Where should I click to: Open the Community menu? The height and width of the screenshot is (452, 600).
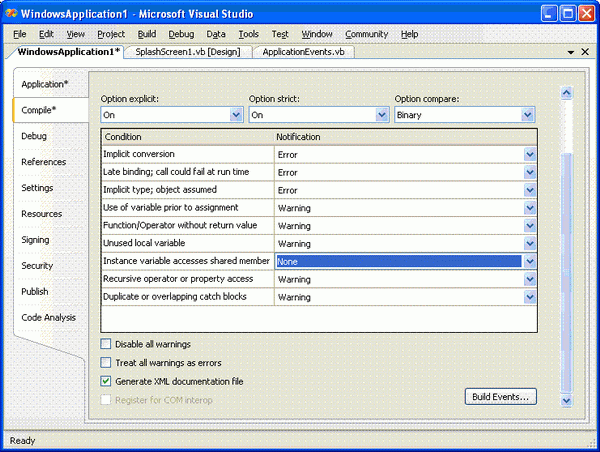coord(367,34)
